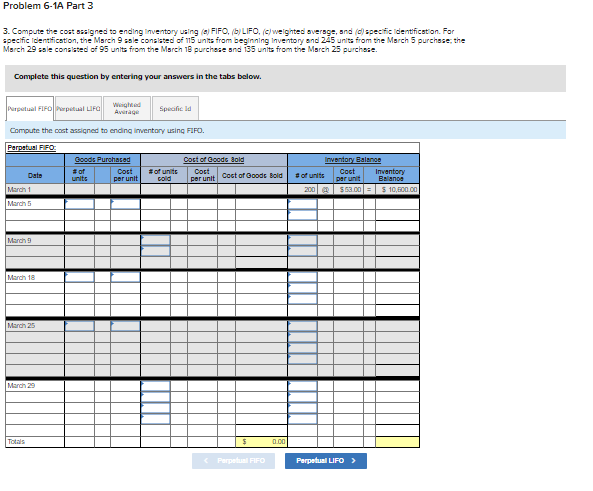The height and width of the screenshot is (491, 593).
Task: Click the disabled Perpetual FIFO back button
Action: point(233,461)
